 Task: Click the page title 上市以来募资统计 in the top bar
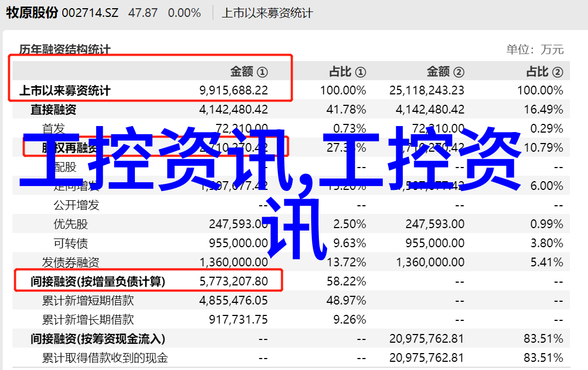(x=267, y=13)
